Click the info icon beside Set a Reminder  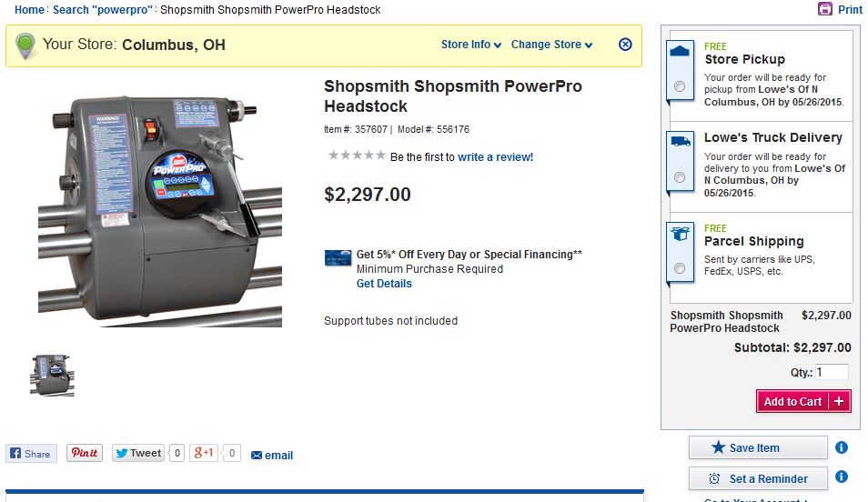(842, 477)
